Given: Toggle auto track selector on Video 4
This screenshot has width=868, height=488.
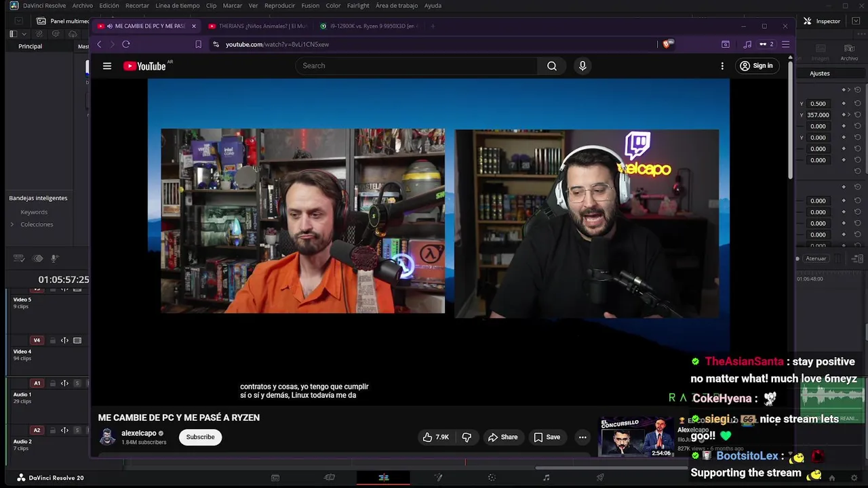Looking at the screenshot, I should 64,340.
